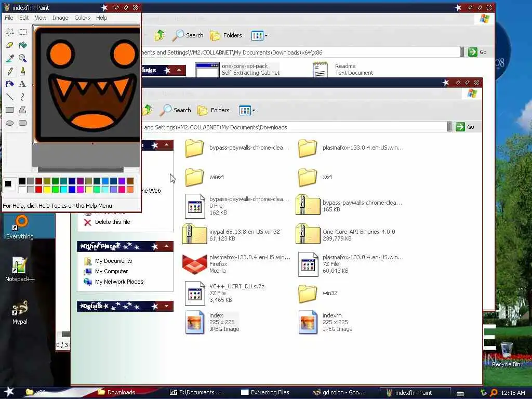Open the Recycle Bin on desktop
Image resolution: width=532 pixels, height=399 pixels.
pyautogui.click(x=506, y=354)
